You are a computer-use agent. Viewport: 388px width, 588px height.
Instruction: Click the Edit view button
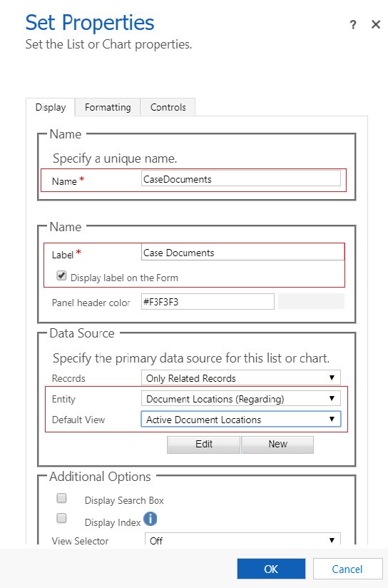[x=203, y=445]
